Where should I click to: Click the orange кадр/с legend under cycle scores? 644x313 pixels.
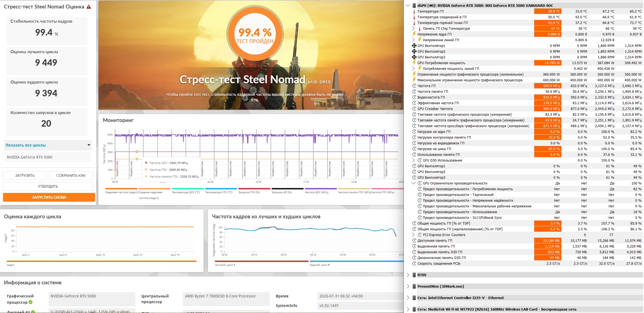pyautogui.click(x=101, y=263)
